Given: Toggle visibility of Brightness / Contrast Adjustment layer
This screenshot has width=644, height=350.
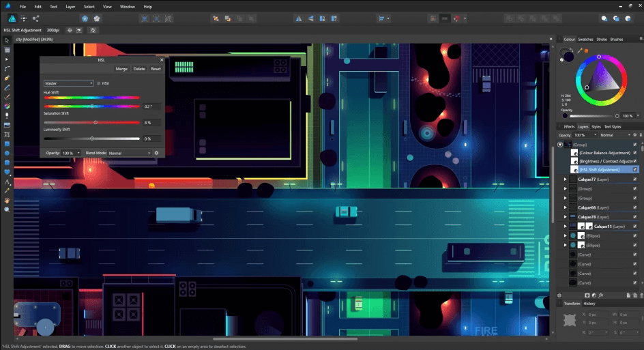Looking at the screenshot, I should [x=635, y=161].
